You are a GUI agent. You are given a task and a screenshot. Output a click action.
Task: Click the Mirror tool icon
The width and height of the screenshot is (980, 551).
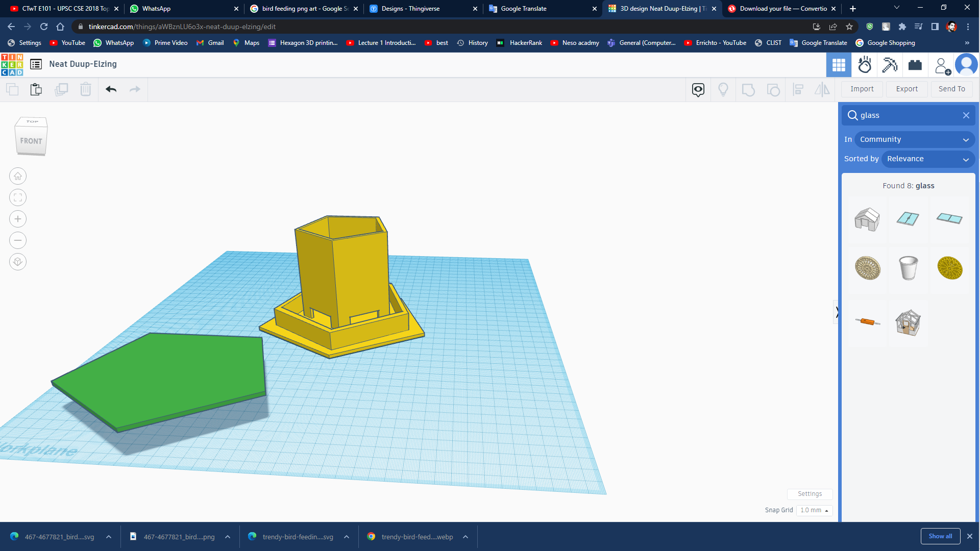pyautogui.click(x=822, y=90)
